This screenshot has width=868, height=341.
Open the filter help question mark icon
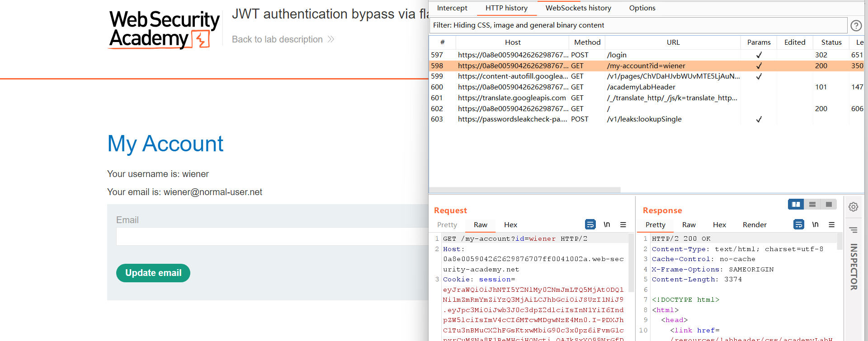(x=856, y=26)
